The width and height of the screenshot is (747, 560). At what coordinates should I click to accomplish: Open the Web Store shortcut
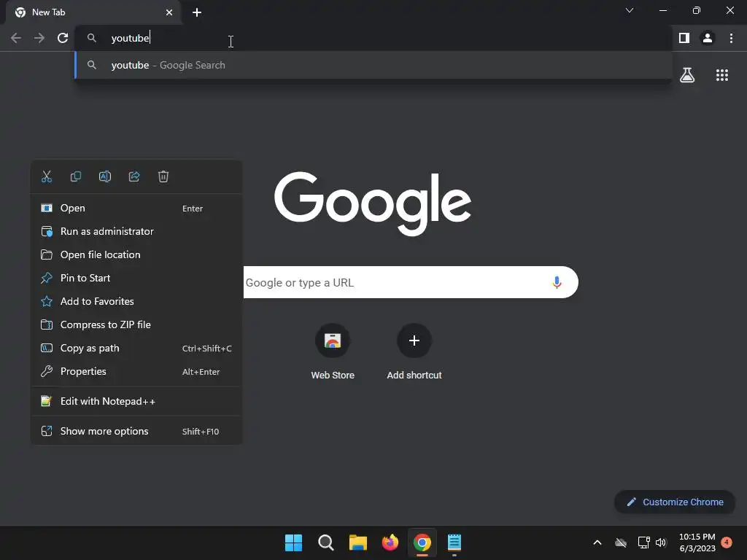click(333, 352)
